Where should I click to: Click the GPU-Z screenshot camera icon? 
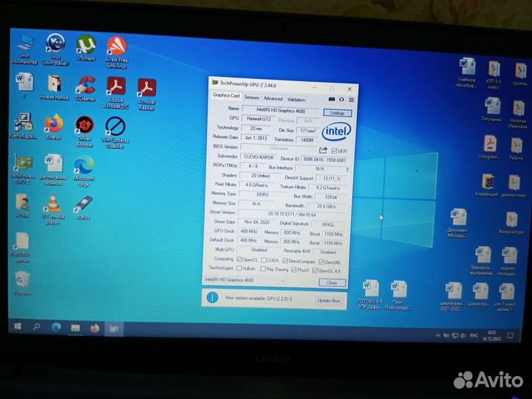[x=332, y=99]
